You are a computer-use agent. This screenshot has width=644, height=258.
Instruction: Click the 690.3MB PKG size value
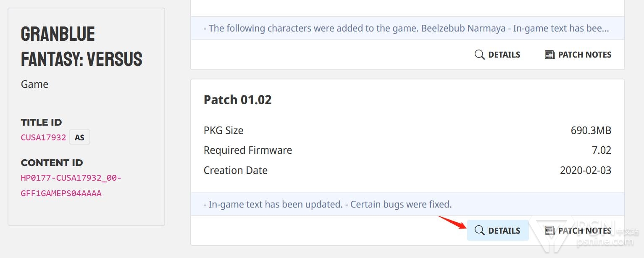coord(591,131)
